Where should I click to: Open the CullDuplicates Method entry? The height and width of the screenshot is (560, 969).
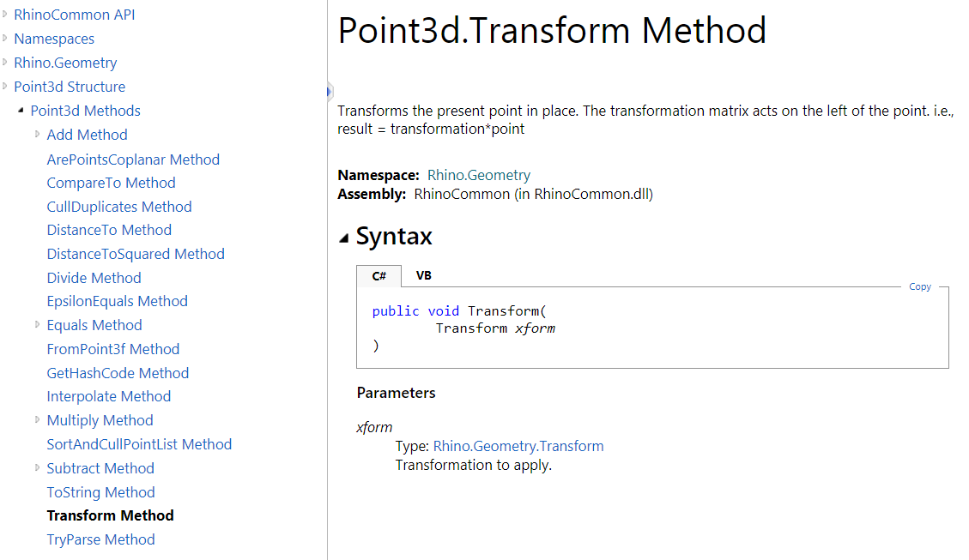pos(119,207)
